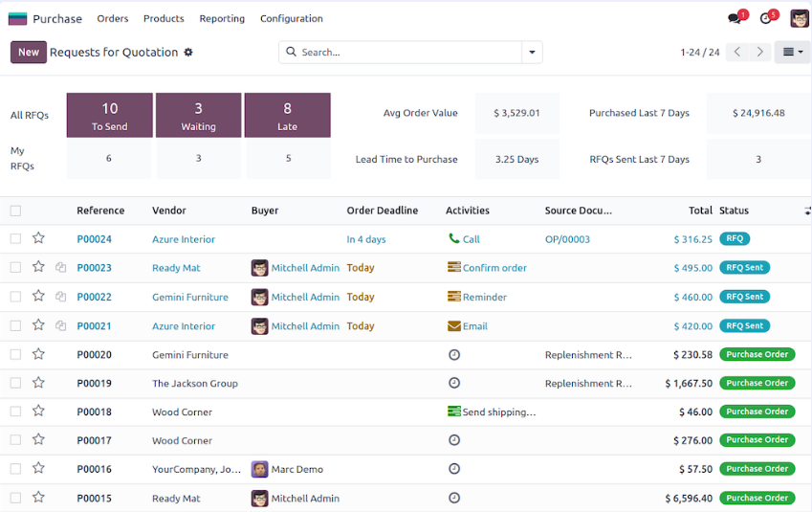Filter by the 10 To Send card
This screenshot has width=812, height=512.
tap(110, 115)
